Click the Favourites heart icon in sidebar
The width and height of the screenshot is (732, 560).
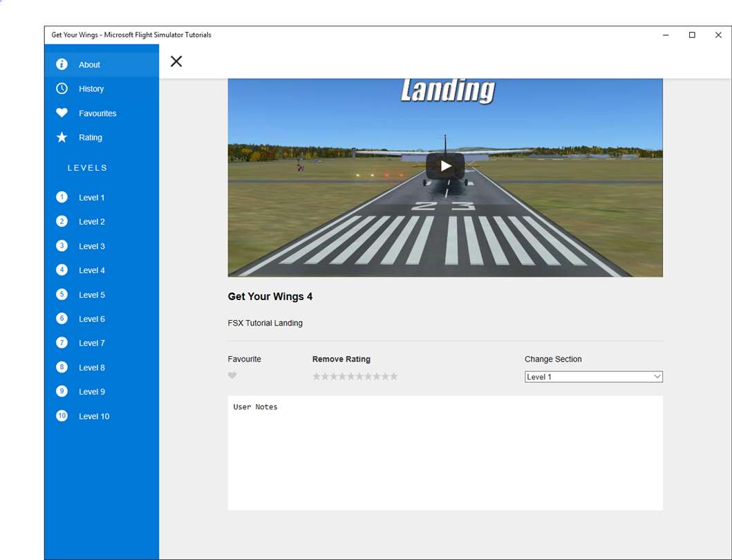62,113
